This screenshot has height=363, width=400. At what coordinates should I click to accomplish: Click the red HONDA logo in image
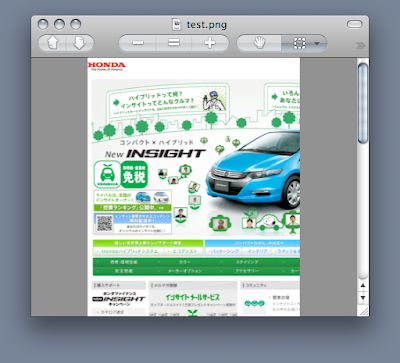tap(107, 66)
